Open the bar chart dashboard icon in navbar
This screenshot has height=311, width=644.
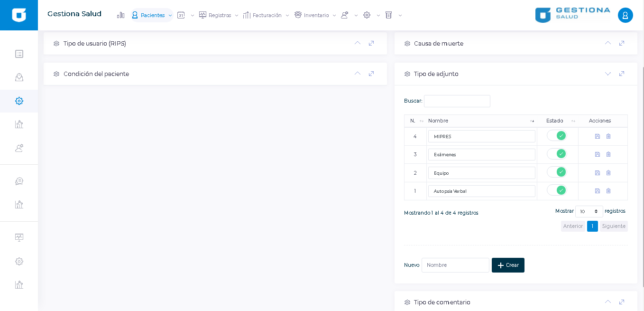(120, 15)
